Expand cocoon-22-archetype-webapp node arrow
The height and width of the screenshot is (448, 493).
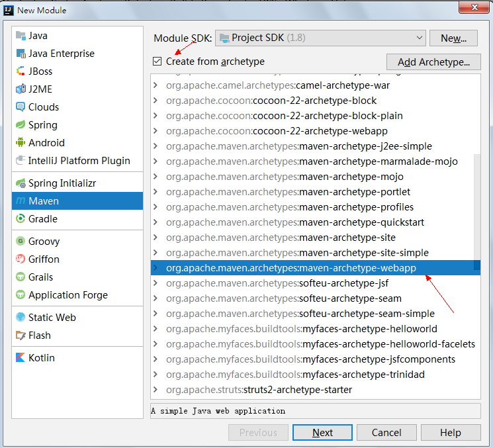156,131
